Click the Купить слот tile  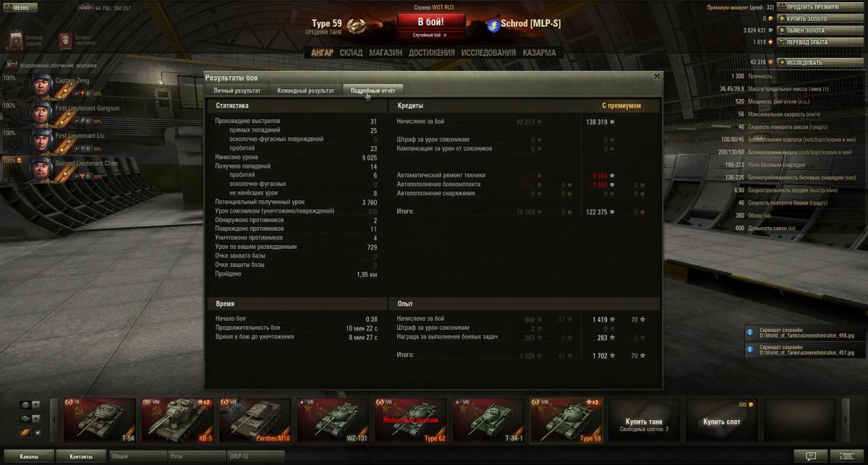tap(721, 420)
